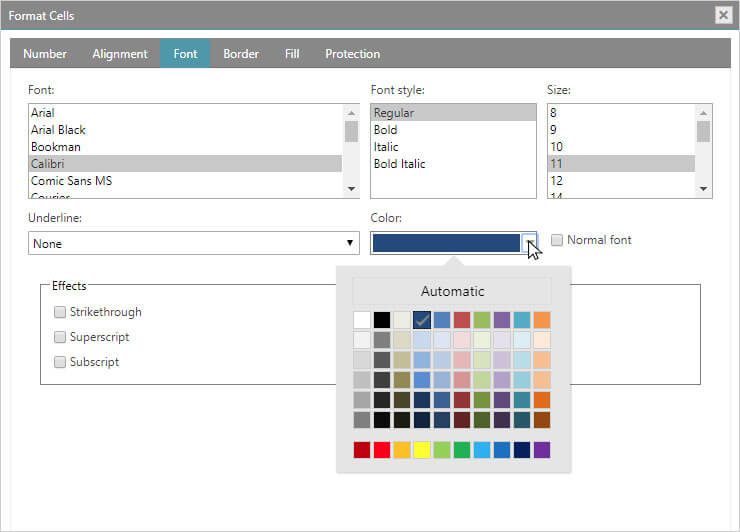
Task: Pick the Italic font style
Action: 453,147
